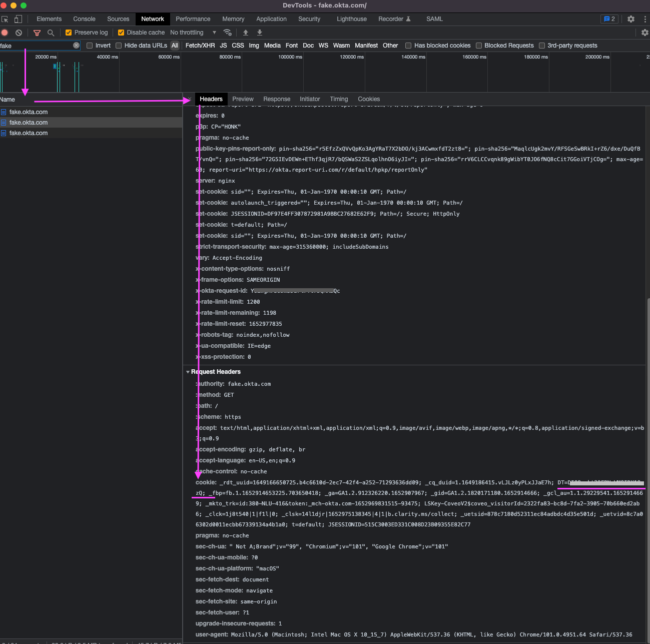Stop recording the network log
The width and height of the screenshot is (650, 644).
click(x=5, y=32)
